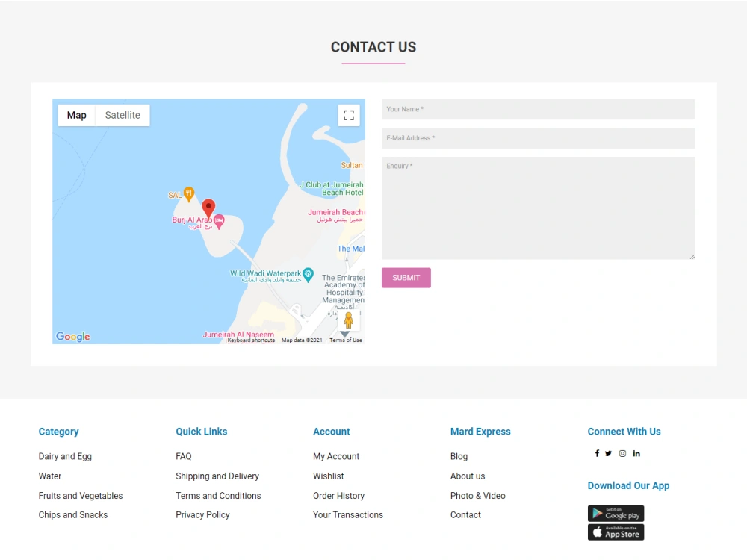This screenshot has width=747, height=560.
Task: Open Keyboard shortcuts on the map
Action: (x=251, y=340)
